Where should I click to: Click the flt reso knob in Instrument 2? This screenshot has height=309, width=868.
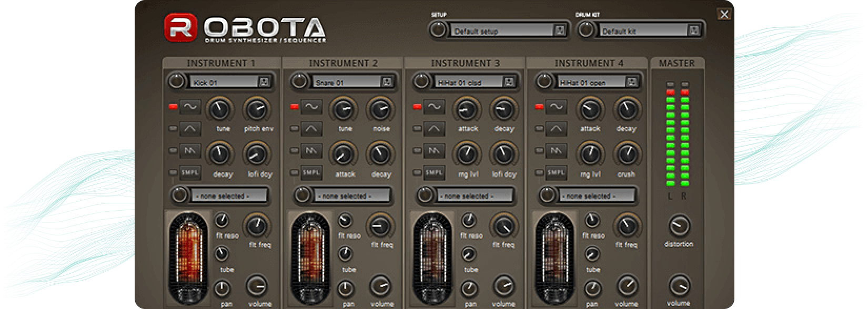pos(345,220)
